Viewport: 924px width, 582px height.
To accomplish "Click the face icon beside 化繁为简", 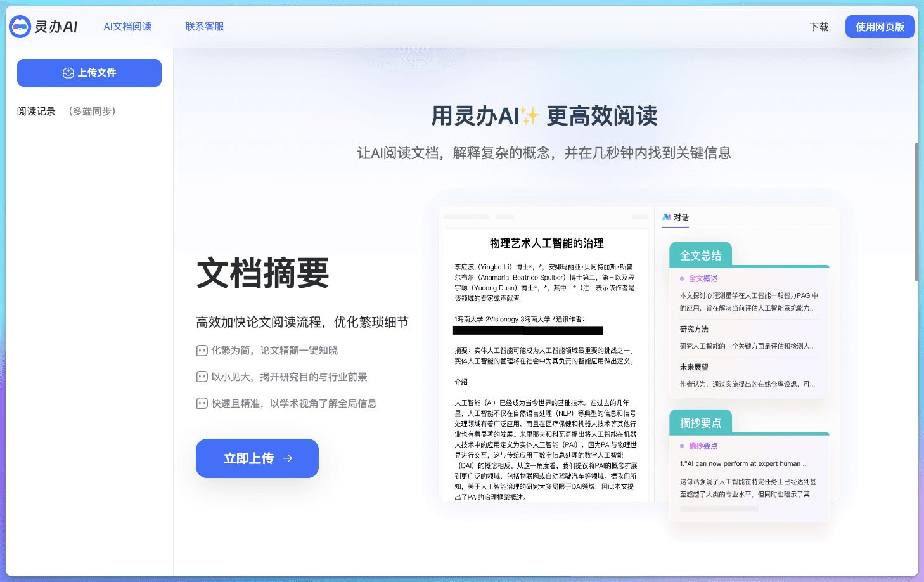I will 202,350.
